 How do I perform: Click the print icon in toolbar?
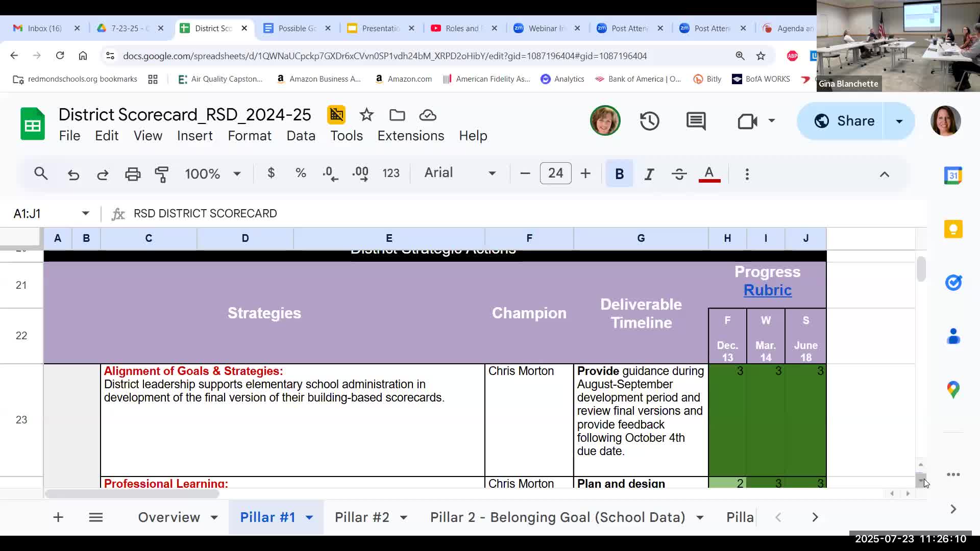pyautogui.click(x=133, y=174)
